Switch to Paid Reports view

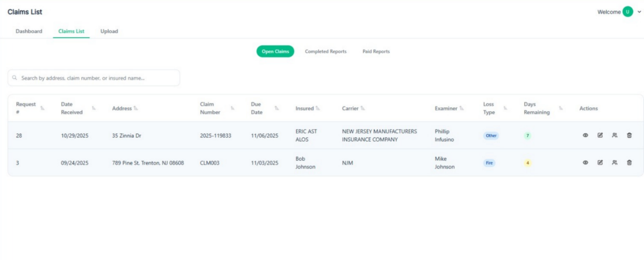click(x=376, y=51)
